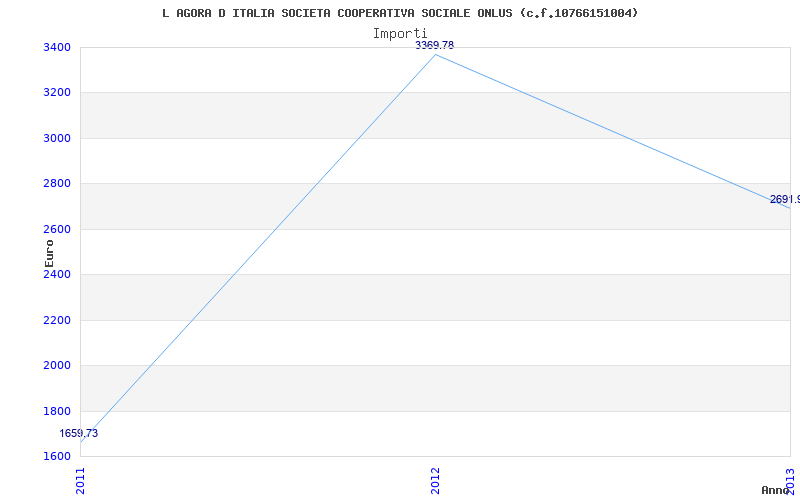Select the 2012 x-axis label
Viewport: 800px width, 500px height.
point(435,481)
